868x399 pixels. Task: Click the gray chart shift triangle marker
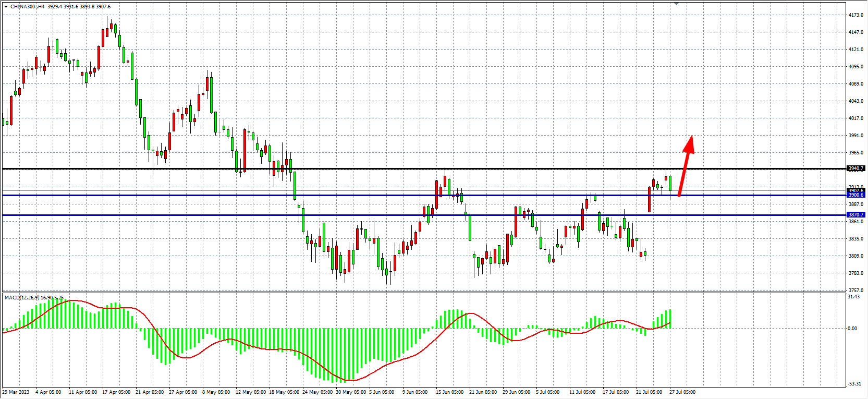tap(676, 4)
